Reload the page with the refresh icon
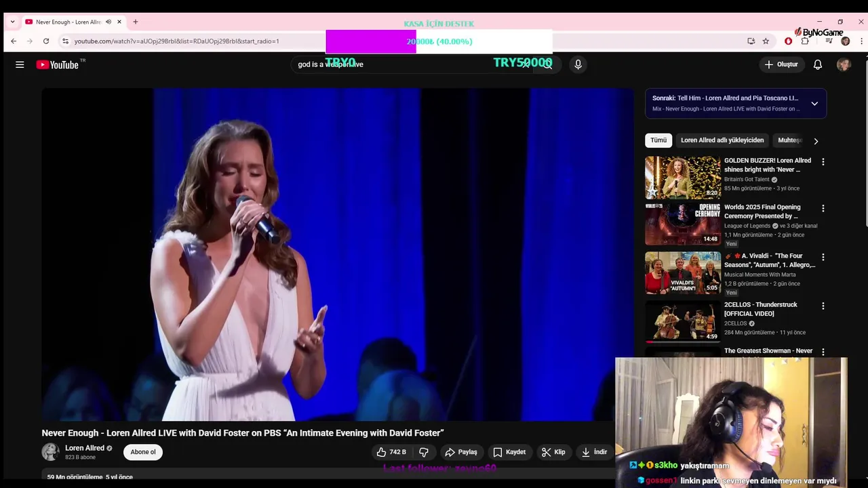The height and width of the screenshot is (488, 868). [x=46, y=41]
